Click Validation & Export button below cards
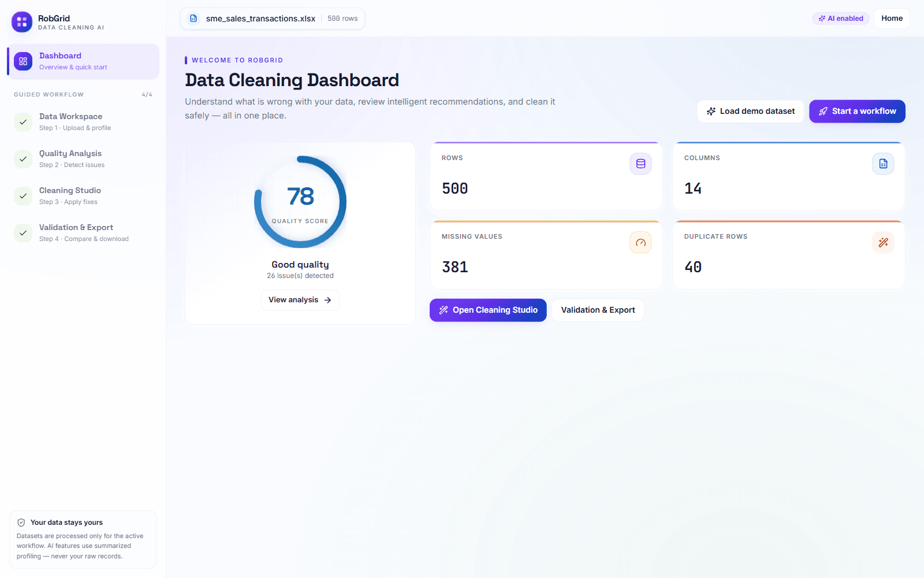Screen dimensions: 924x578 point(598,310)
